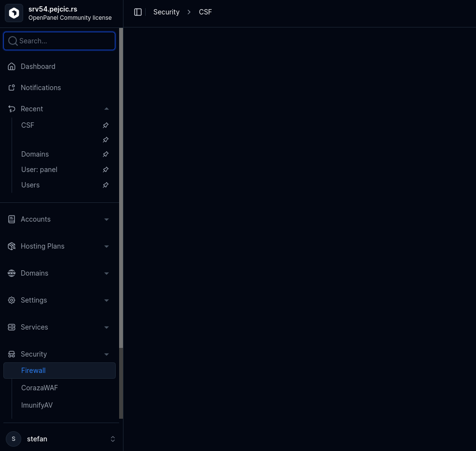Expand the Services menu arrow

107,327
